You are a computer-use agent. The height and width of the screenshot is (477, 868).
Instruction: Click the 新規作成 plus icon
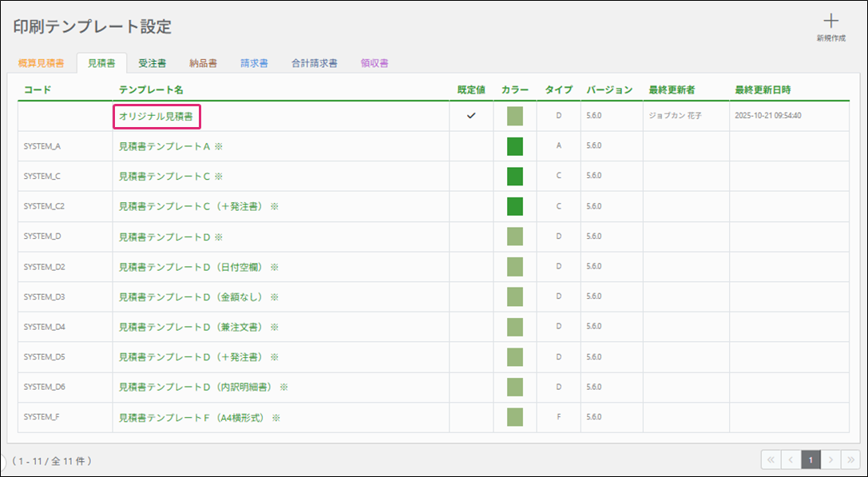tap(830, 22)
